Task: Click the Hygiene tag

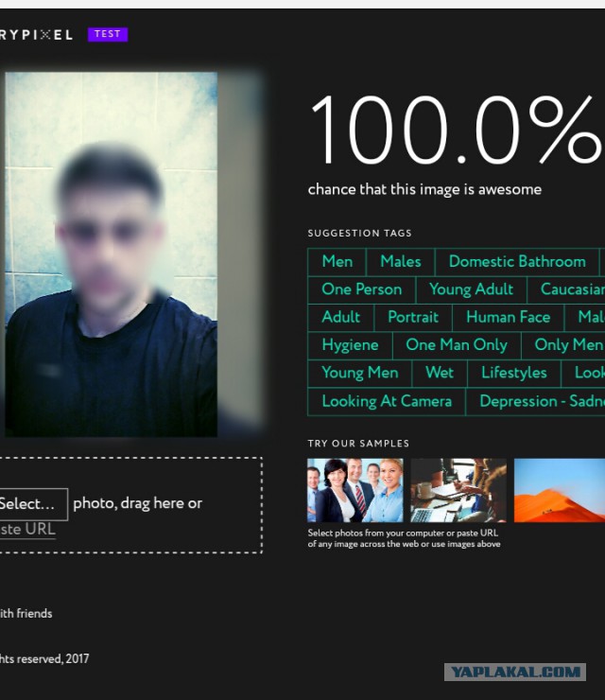Action: [x=350, y=345]
